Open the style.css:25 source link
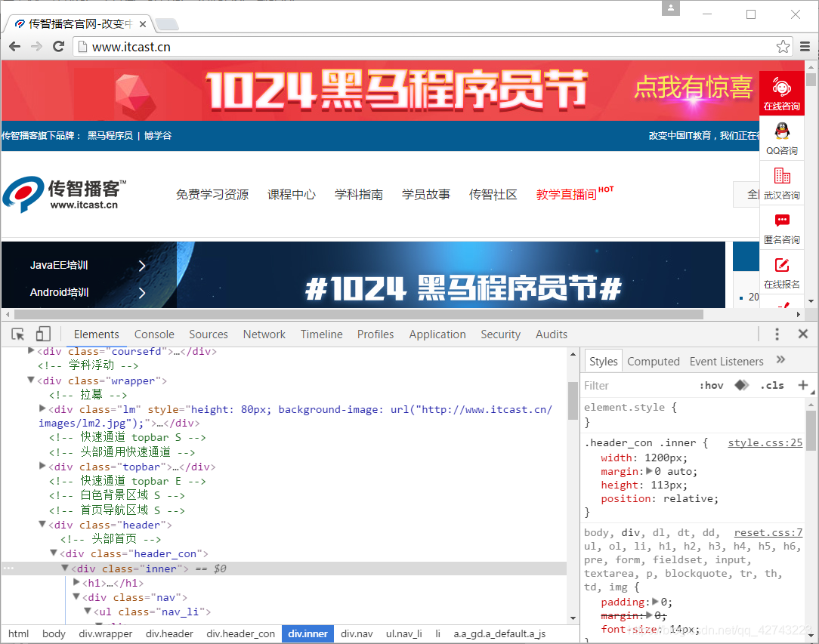 point(765,442)
